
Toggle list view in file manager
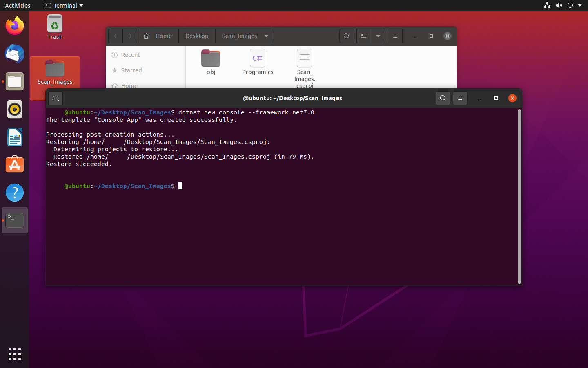click(x=364, y=36)
